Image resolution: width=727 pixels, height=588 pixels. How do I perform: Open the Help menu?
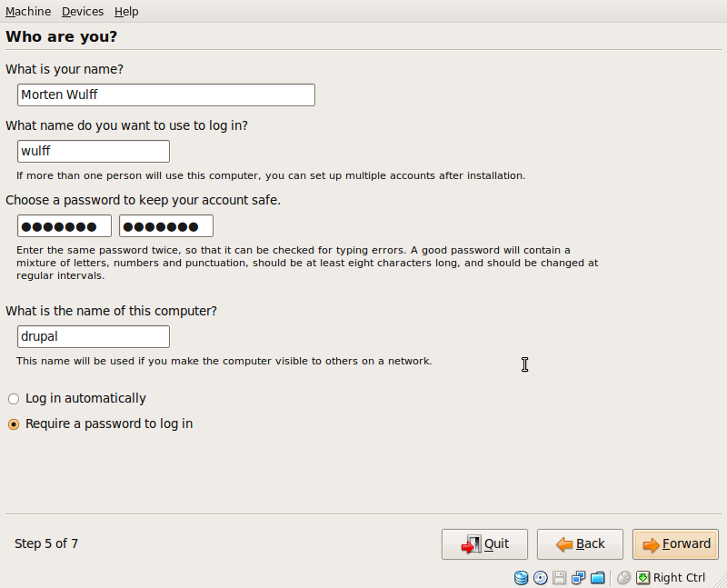point(126,11)
